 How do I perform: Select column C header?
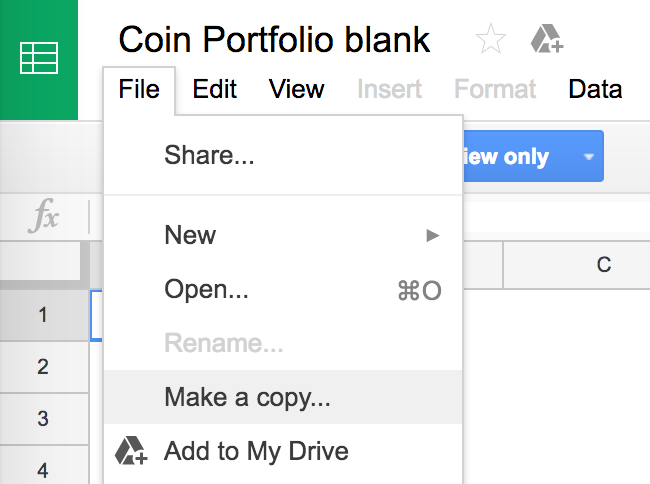click(604, 264)
